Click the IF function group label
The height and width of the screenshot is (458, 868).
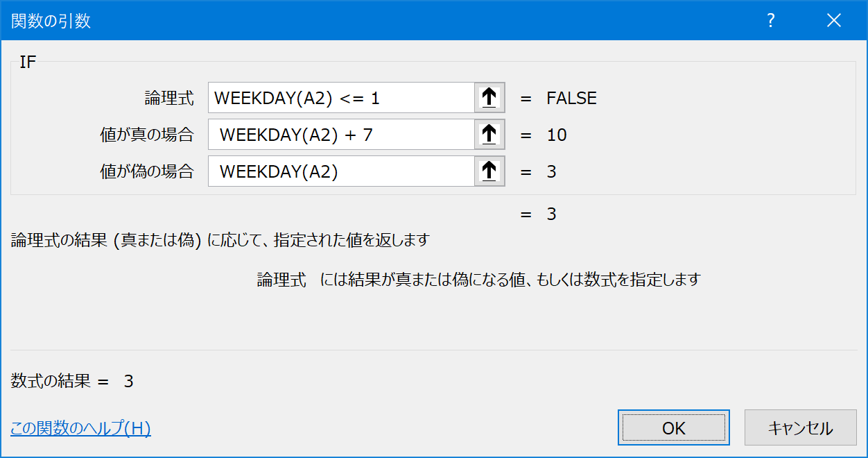click(x=28, y=62)
